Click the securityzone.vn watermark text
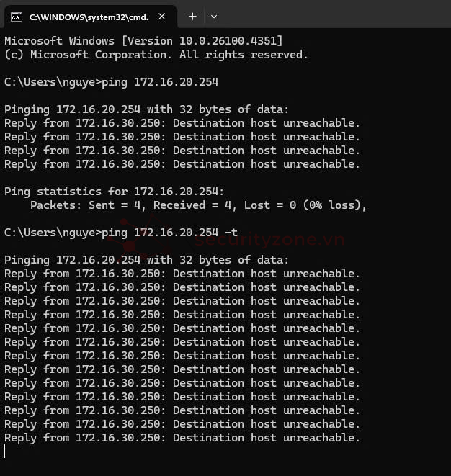This screenshot has height=476, width=451. (269, 240)
